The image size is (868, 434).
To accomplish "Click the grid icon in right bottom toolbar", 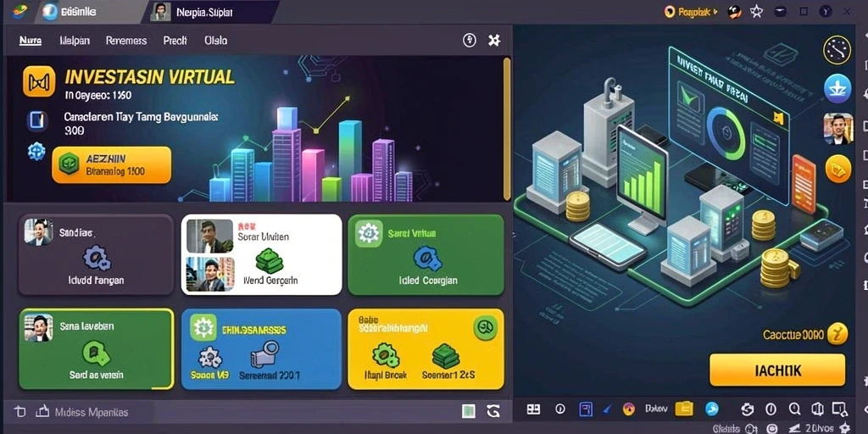I will point(534,409).
